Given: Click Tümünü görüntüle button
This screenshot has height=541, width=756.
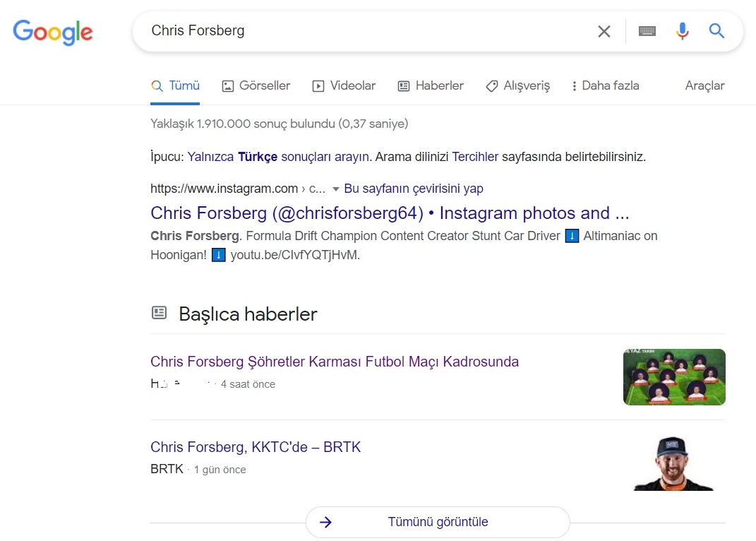Looking at the screenshot, I should 438,522.
